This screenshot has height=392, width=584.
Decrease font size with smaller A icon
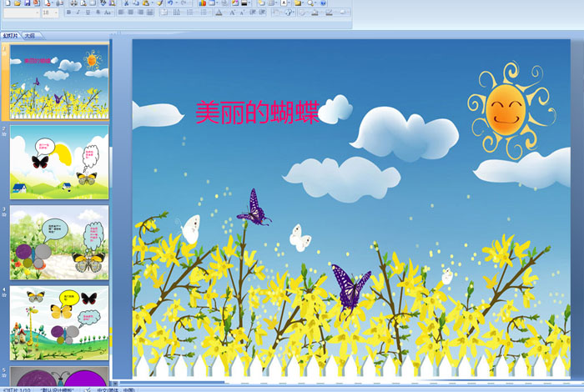point(243,13)
